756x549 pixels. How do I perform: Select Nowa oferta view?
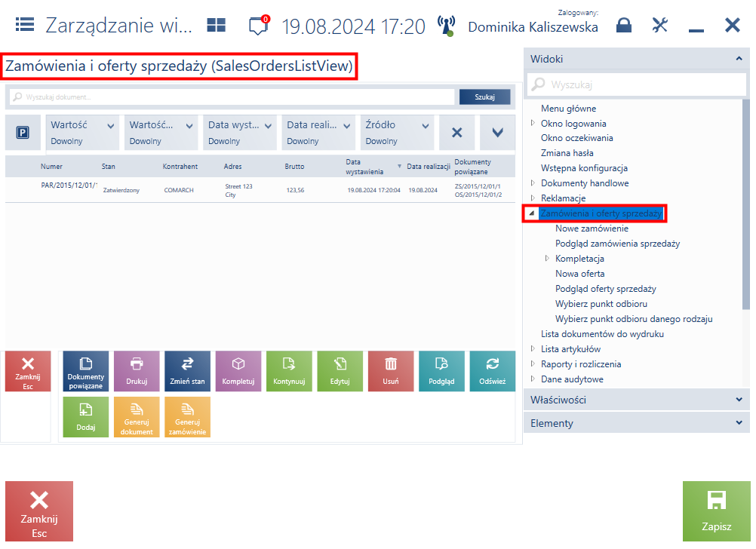pos(579,274)
